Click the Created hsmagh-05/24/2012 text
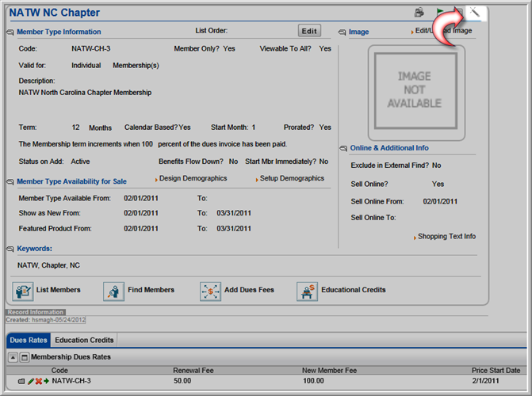Viewport: 532px width, 396px height. pyautogui.click(x=45, y=320)
